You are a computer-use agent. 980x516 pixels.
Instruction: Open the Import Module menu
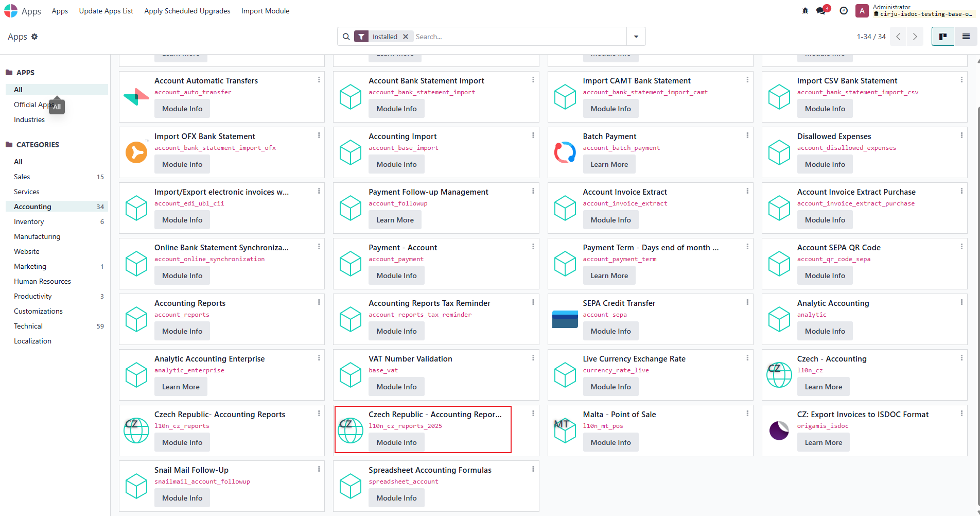click(x=265, y=11)
